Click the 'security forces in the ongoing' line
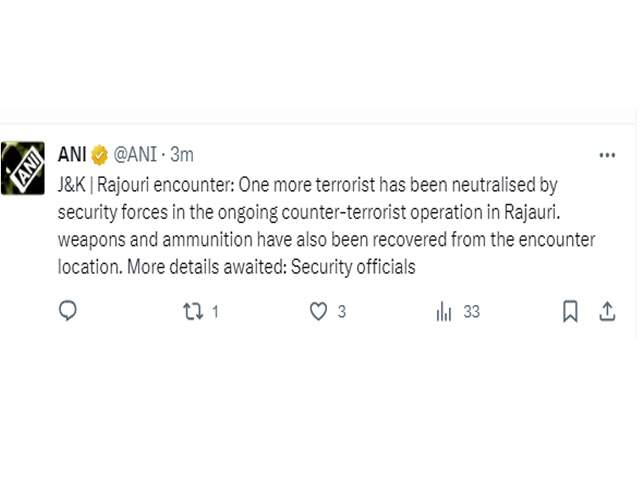 (x=309, y=212)
